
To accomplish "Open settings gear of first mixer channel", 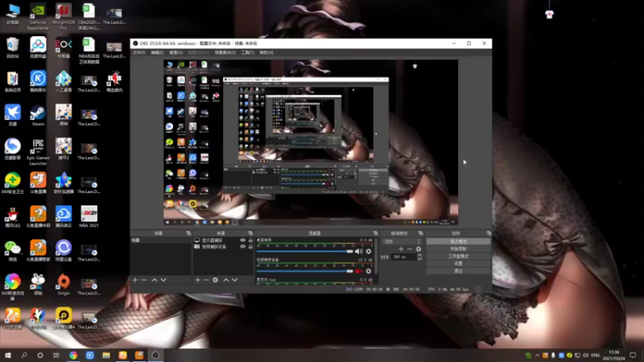I will coord(369,251).
